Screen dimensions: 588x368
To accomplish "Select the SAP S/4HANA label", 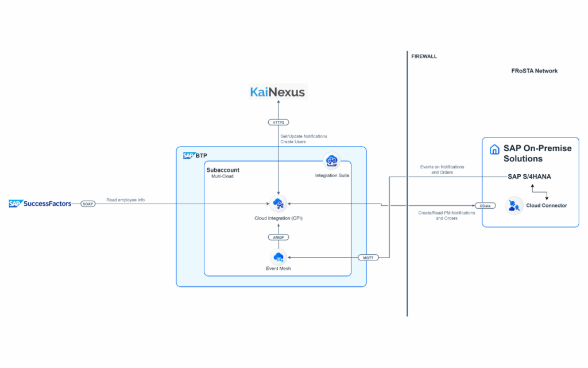I will point(529,177).
